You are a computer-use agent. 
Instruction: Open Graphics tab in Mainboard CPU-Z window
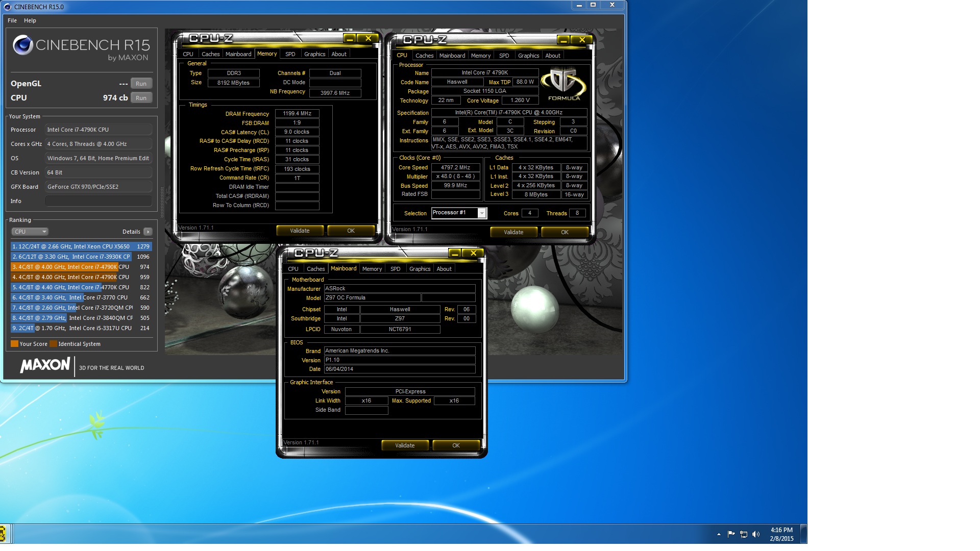click(x=420, y=269)
